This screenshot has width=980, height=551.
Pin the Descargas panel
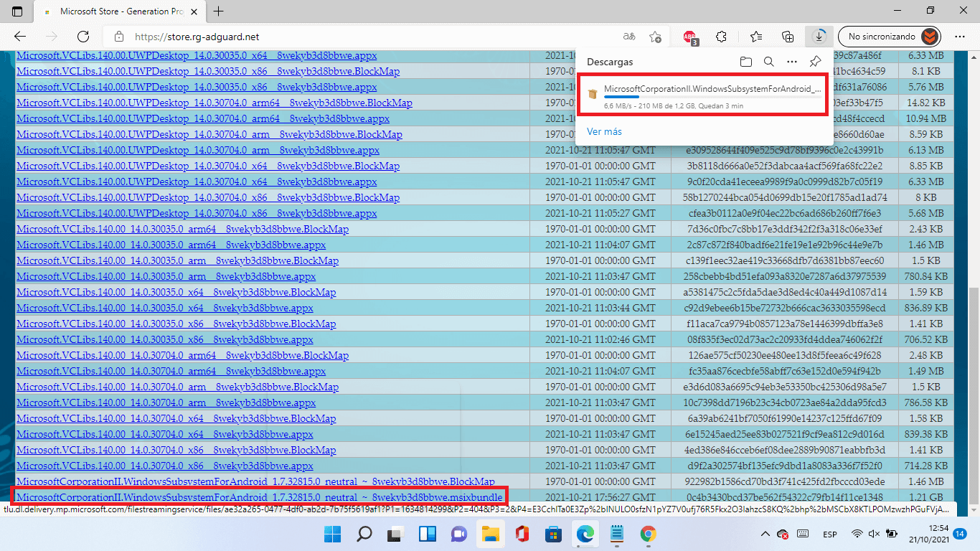tap(814, 62)
